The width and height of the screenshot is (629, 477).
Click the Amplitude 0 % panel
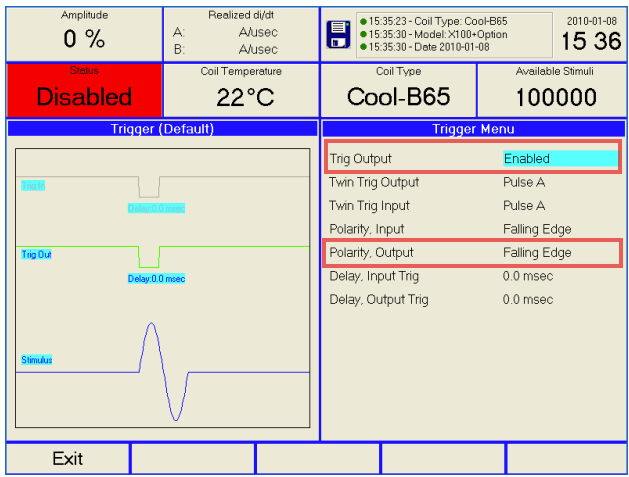pyautogui.click(x=84, y=34)
